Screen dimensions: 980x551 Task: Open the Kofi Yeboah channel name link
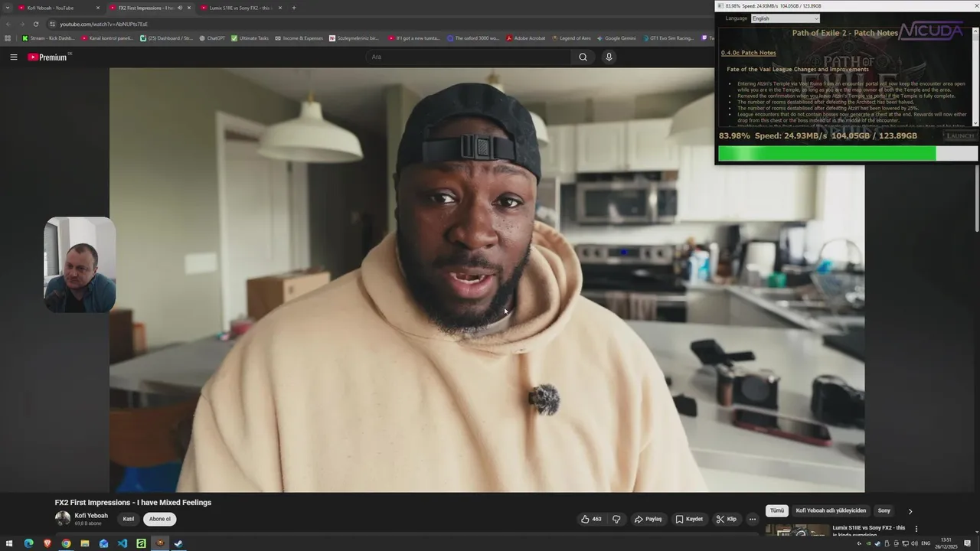[x=91, y=515]
